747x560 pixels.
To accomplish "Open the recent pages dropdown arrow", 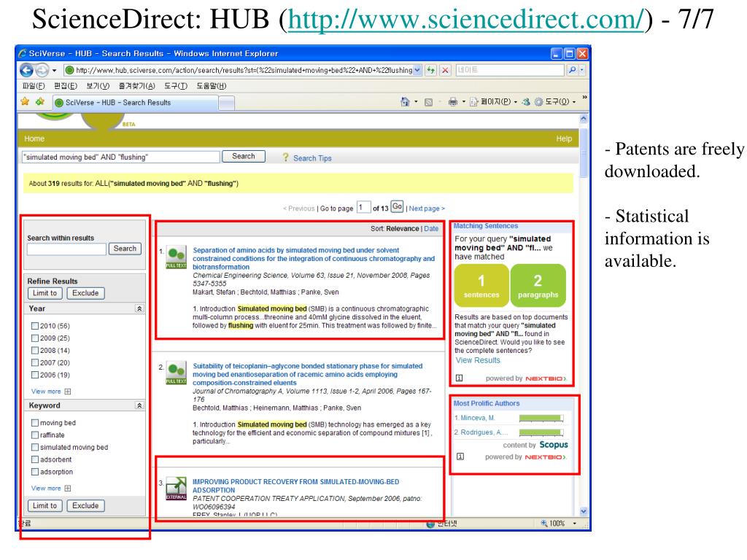I will 54,71.
